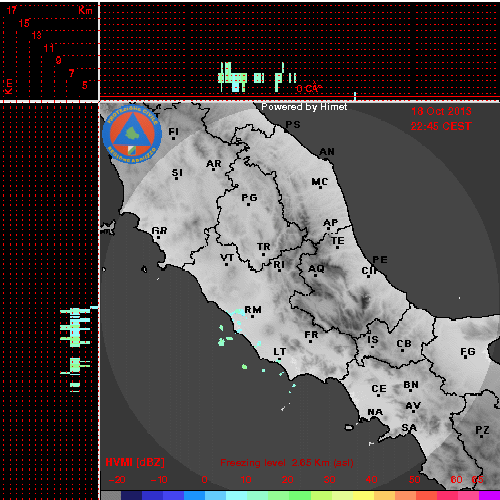Click the AQ city label
This screenshot has height=500, width=500.
click(x=316, y=269)
